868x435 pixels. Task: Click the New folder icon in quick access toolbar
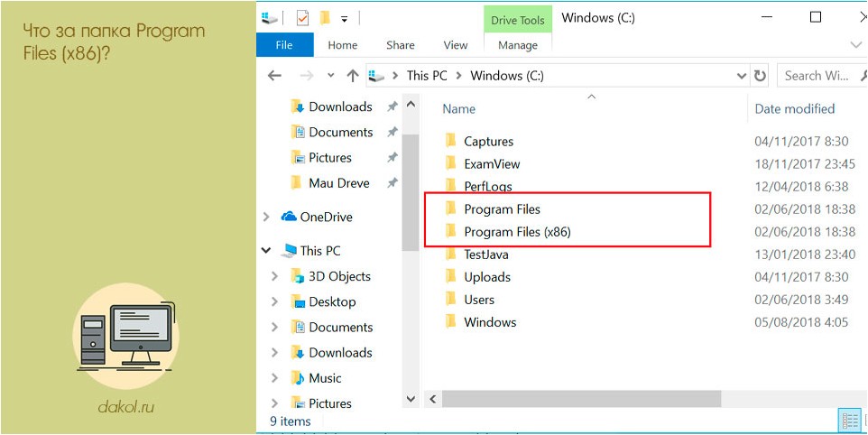pos(325,18)
